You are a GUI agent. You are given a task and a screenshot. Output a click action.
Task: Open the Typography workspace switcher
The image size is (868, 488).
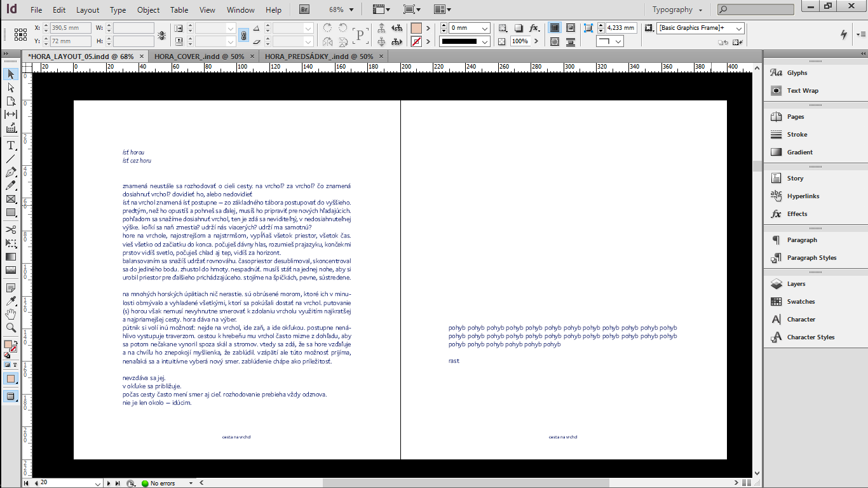[678, 10]
